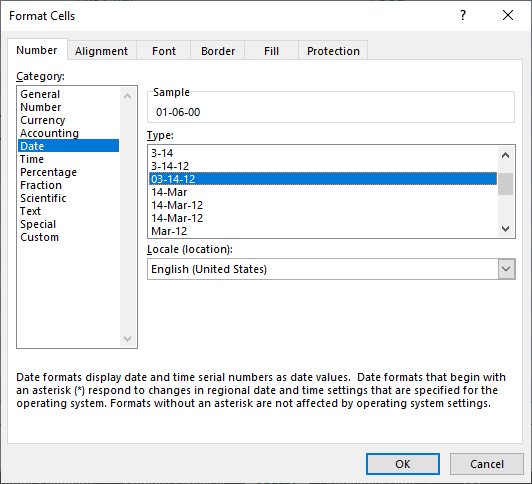Click the Help question mark icon
532x484 pixels.
coord(463,15)
